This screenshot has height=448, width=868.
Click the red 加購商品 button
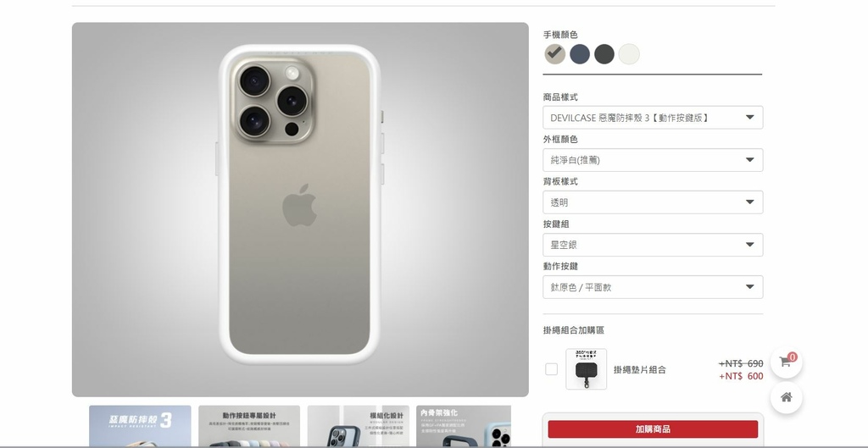(653, 429)
